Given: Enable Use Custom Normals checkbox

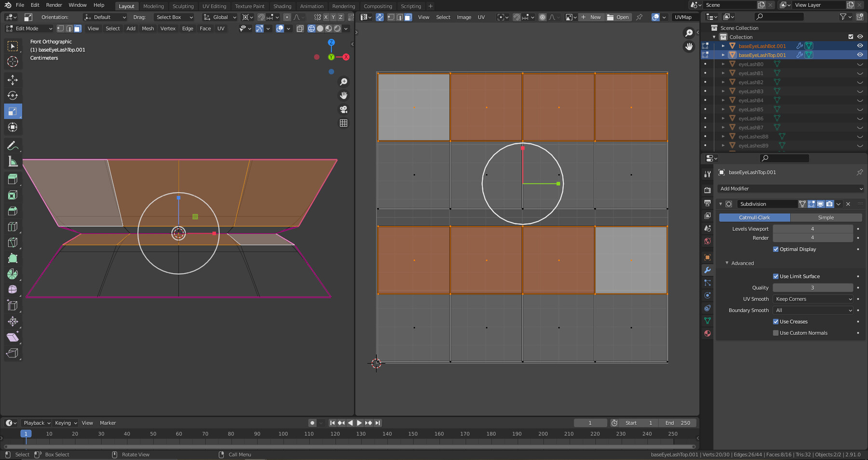Looking at the screenshot, I should (x=775, y=333).
